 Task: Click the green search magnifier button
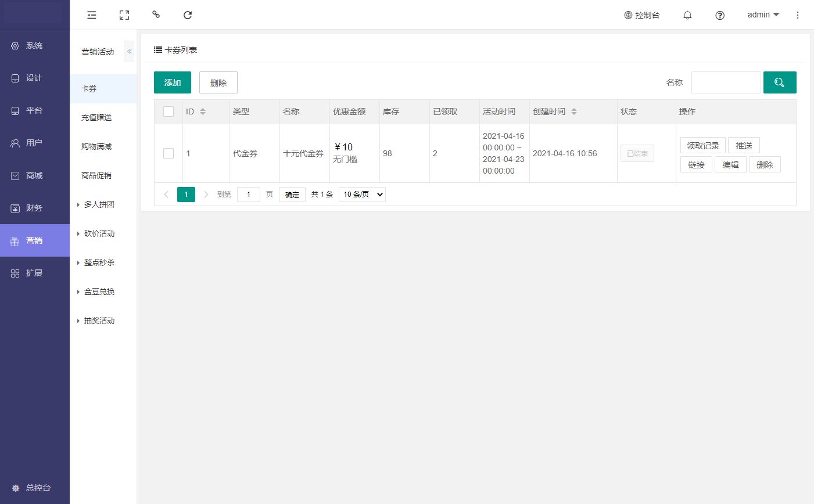tap(779, 82)
